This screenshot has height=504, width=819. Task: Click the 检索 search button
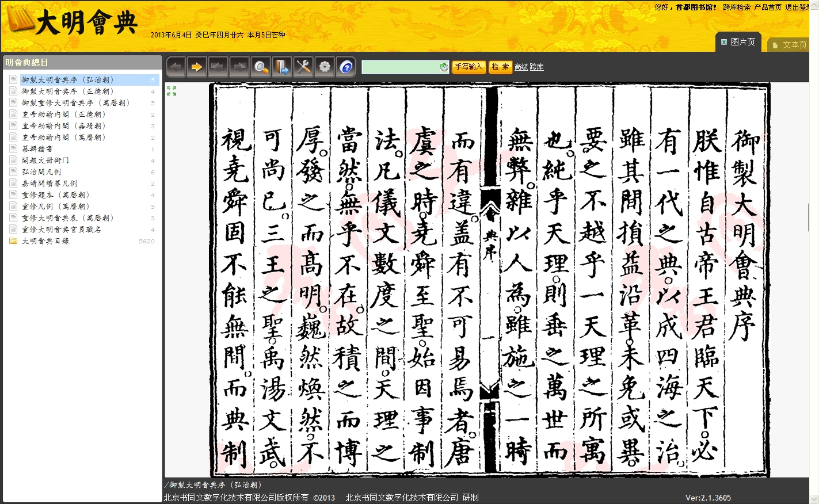[500, 67]
